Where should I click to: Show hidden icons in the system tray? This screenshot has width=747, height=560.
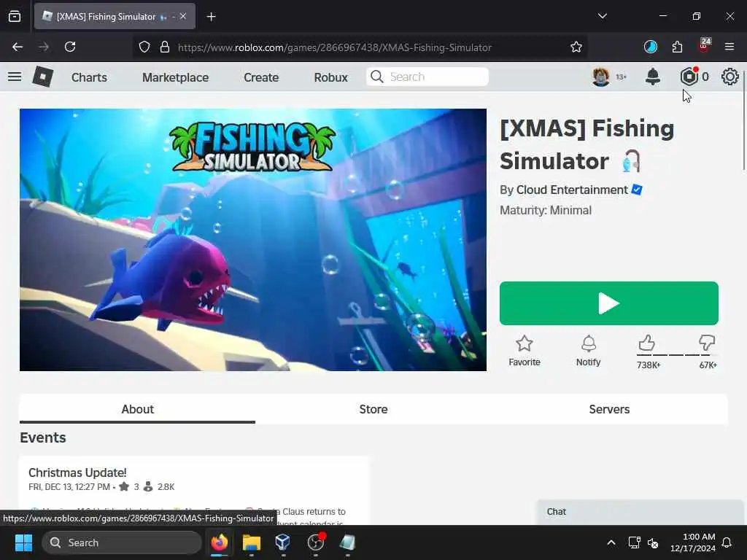pos(611,542)
